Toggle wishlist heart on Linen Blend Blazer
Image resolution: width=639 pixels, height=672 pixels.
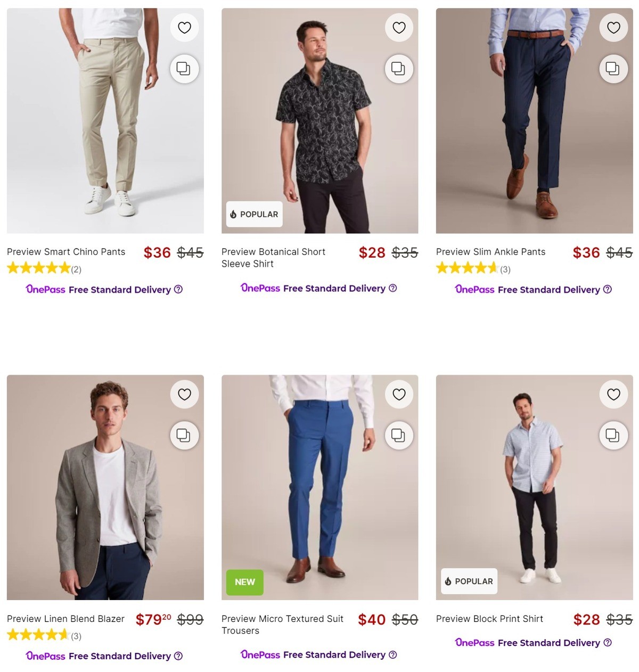(184, 395)
